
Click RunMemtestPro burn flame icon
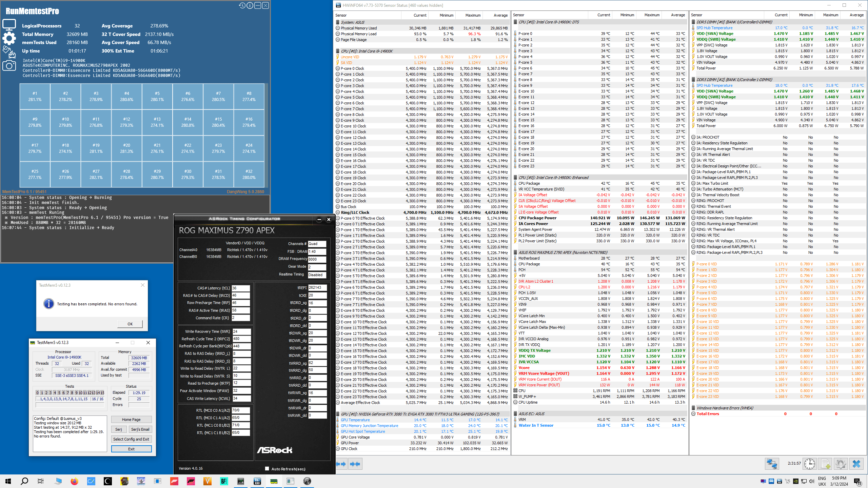(x=9, y=52)
